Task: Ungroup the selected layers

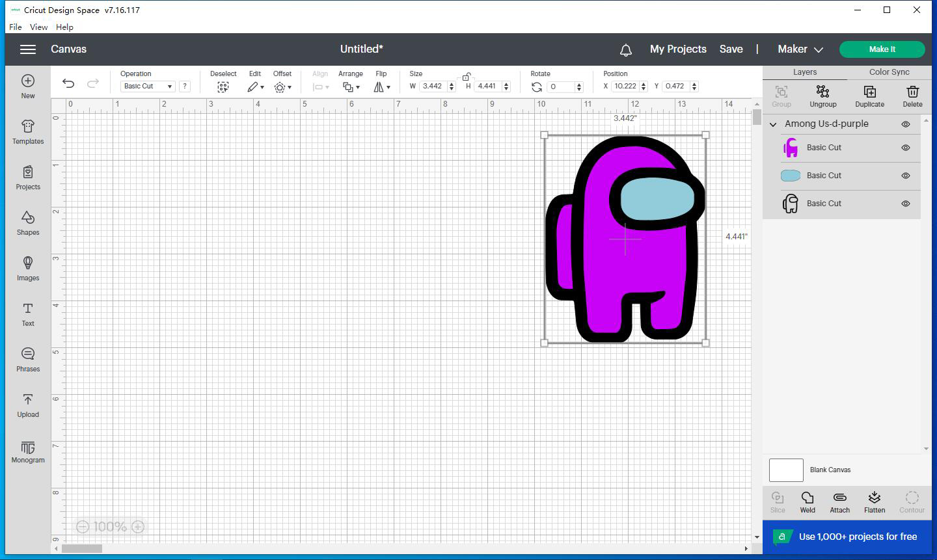Action: (822, 96)
